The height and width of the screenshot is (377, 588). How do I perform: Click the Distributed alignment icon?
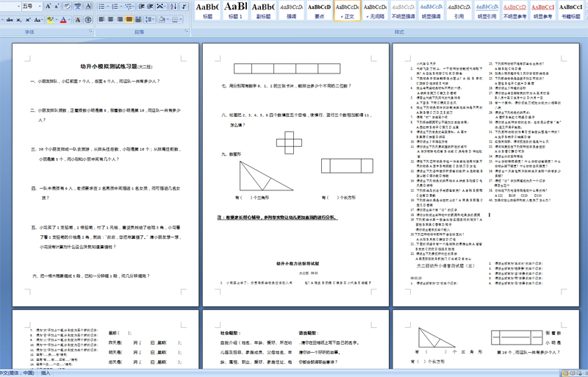click(x=138, y=19)
